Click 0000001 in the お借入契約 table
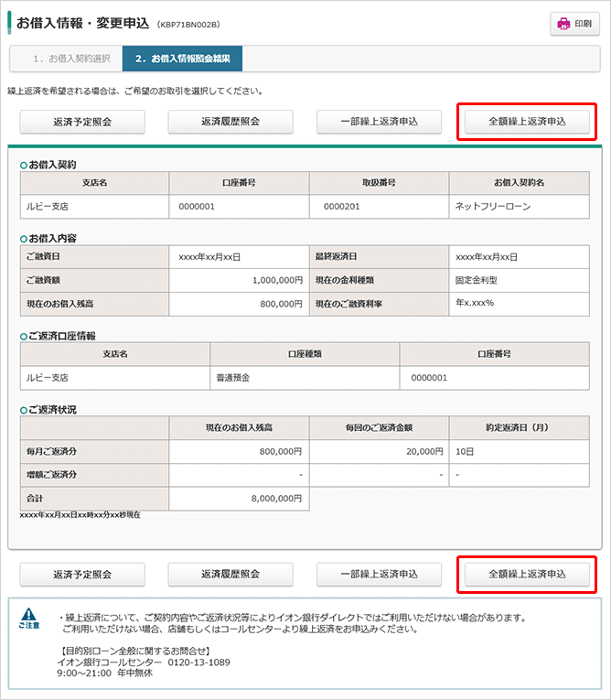The image size is (611, 700). [197, 207]
